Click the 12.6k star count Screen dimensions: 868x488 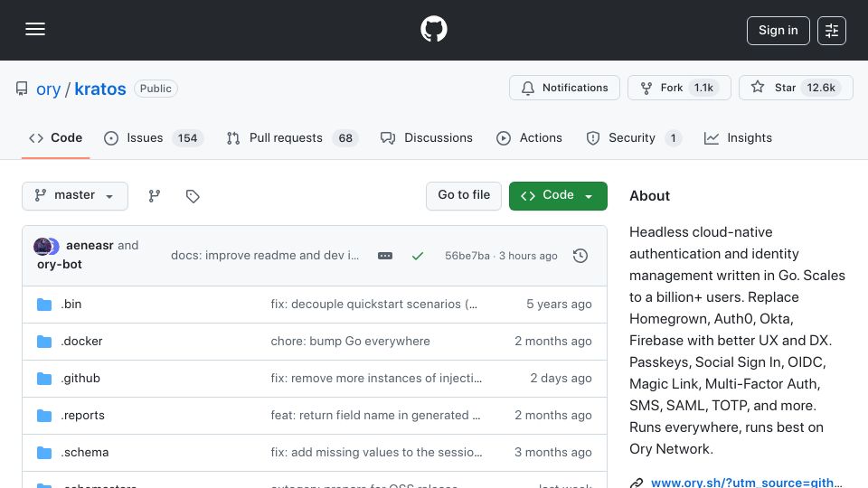click(x=821, y=88)
